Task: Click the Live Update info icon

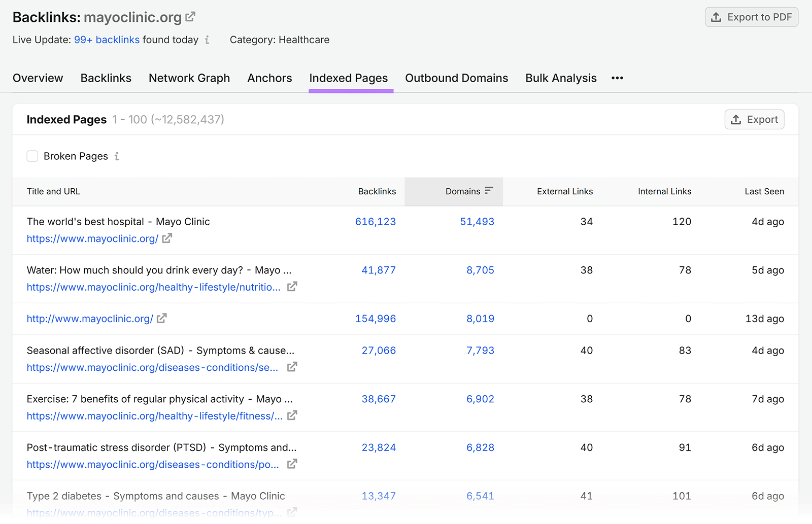Action: [x=207, y=40]
